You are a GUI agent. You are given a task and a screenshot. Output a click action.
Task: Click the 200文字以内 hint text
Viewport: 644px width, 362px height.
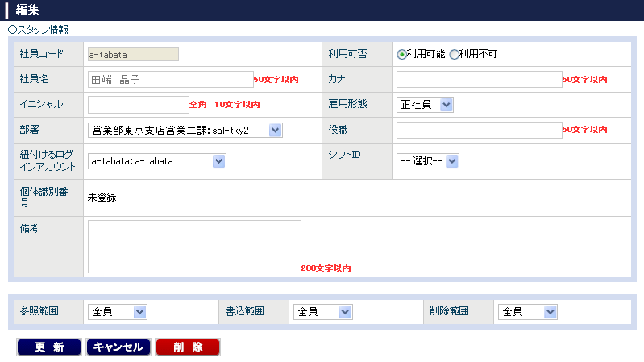(326, 268)
